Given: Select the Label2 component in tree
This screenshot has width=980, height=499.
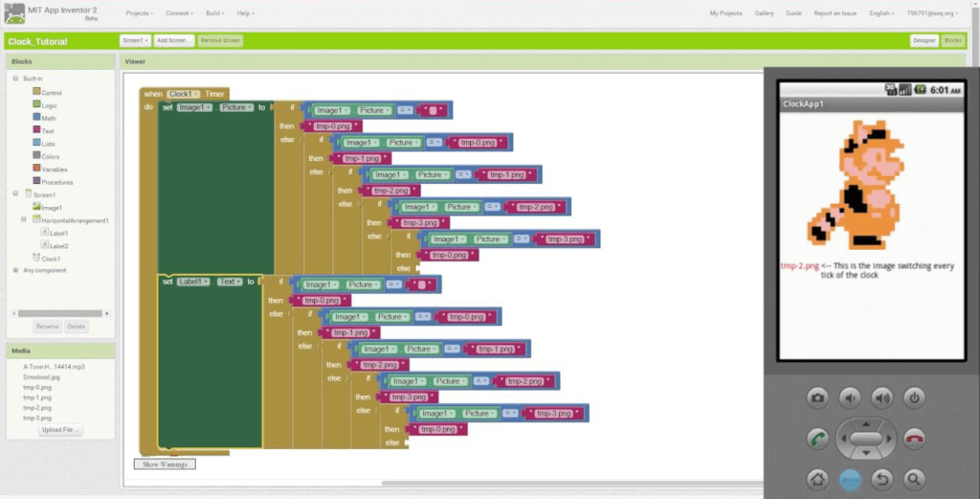Looking at the screenshot, I should point(55,246).
